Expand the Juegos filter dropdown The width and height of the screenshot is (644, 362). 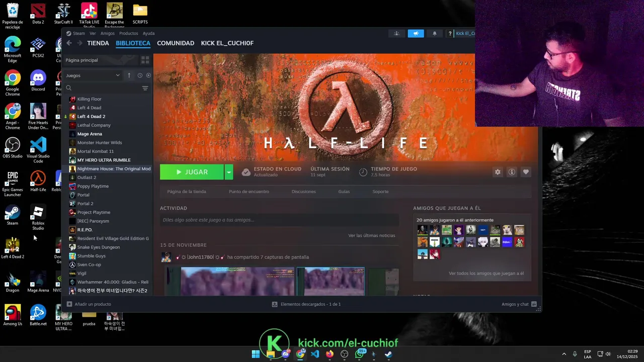93,75
